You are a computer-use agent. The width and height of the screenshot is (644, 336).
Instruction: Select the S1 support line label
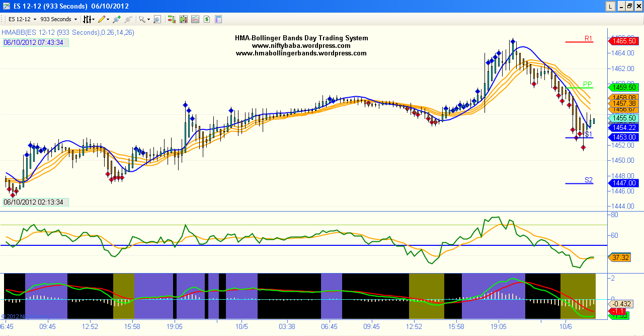(x=588, y=134)
